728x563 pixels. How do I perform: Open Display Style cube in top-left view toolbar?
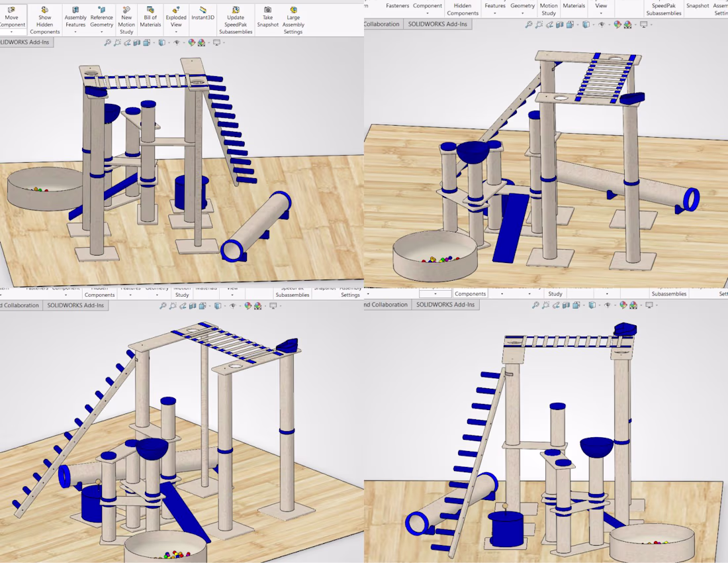click(161, 43)
